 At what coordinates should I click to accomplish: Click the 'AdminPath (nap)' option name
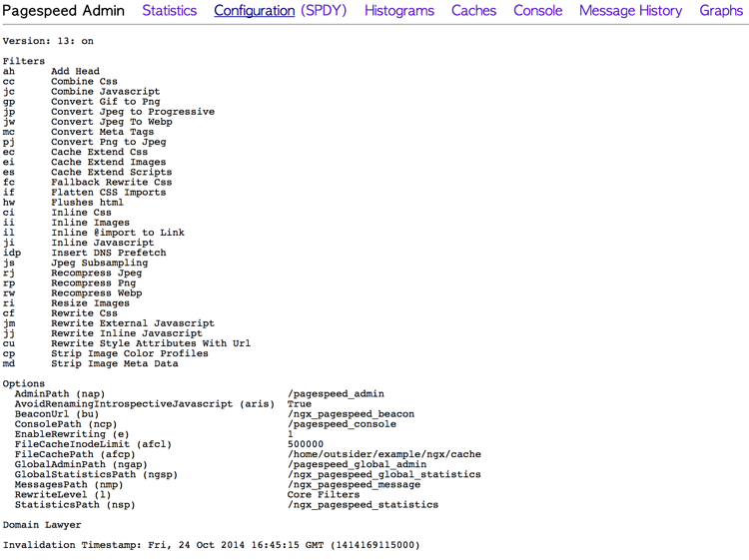coord(60,394)
